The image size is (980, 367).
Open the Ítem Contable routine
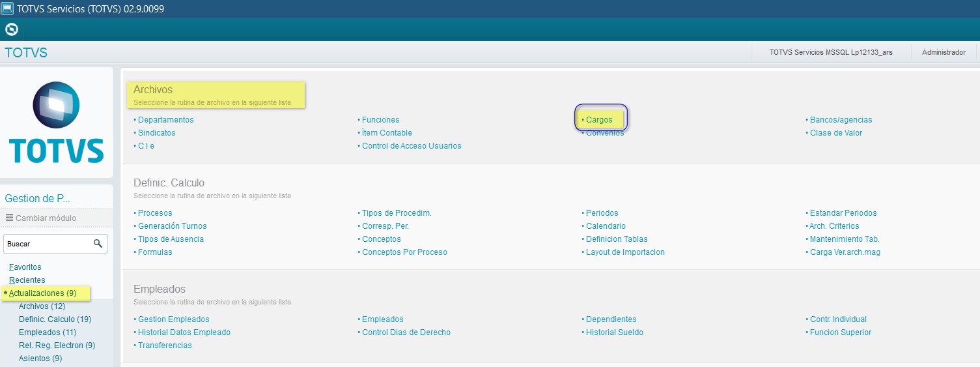click(387, 133)
